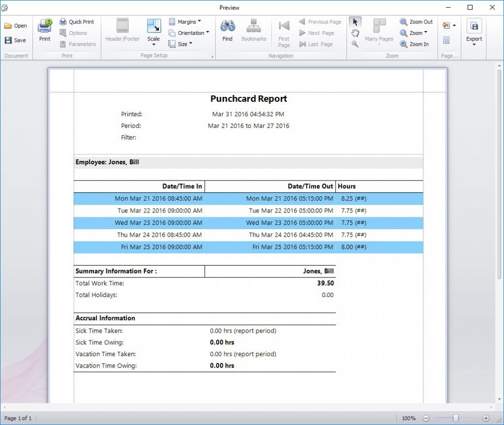Expand the Margins dropdown

pos(185,22)
